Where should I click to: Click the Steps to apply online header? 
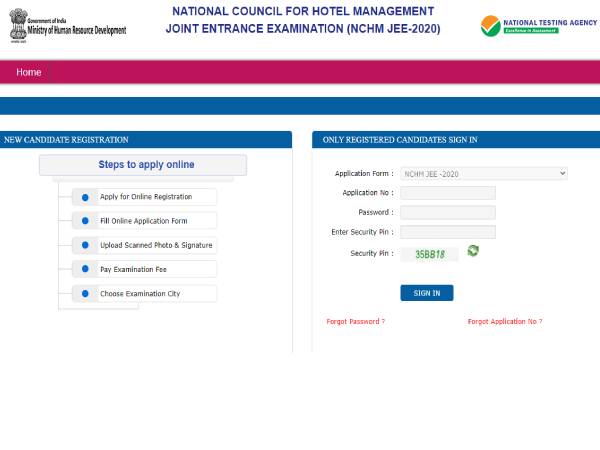[x=143, y=165]
